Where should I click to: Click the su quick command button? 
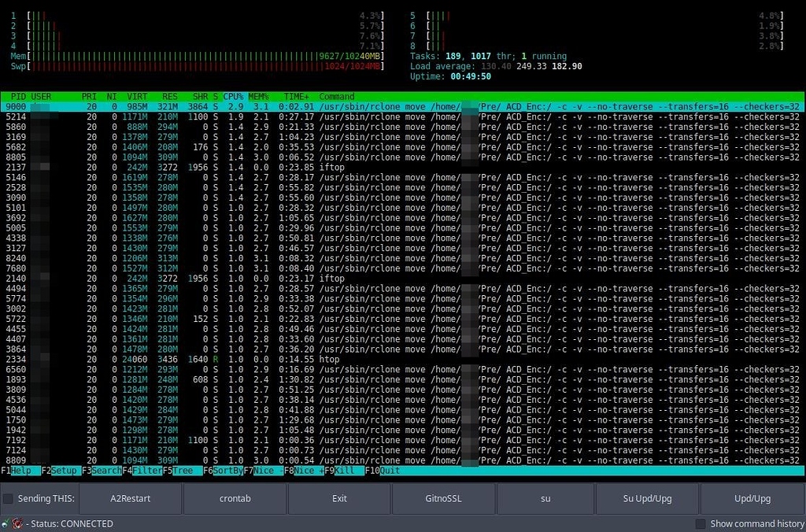pyautogui.click(x=546, y=499)
